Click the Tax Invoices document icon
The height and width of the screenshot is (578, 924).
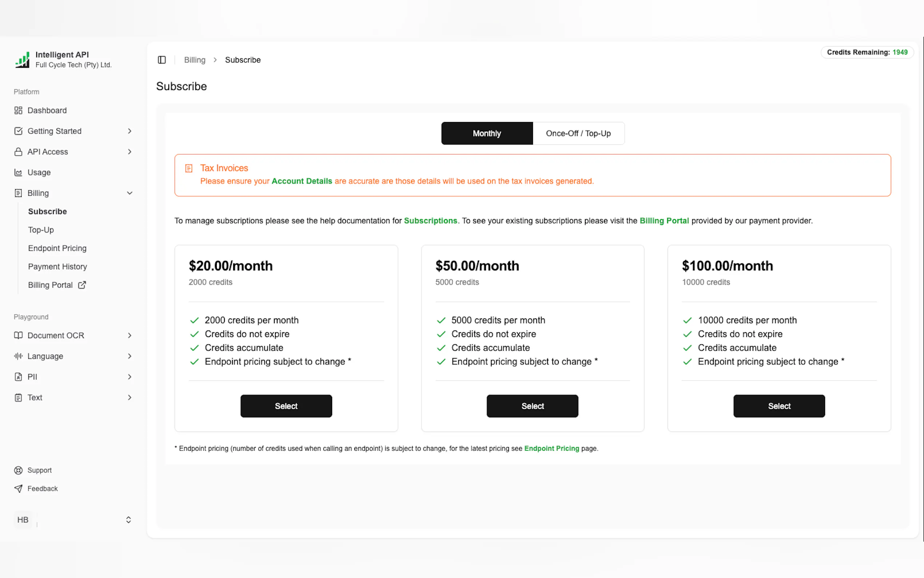tap(189, 168)
